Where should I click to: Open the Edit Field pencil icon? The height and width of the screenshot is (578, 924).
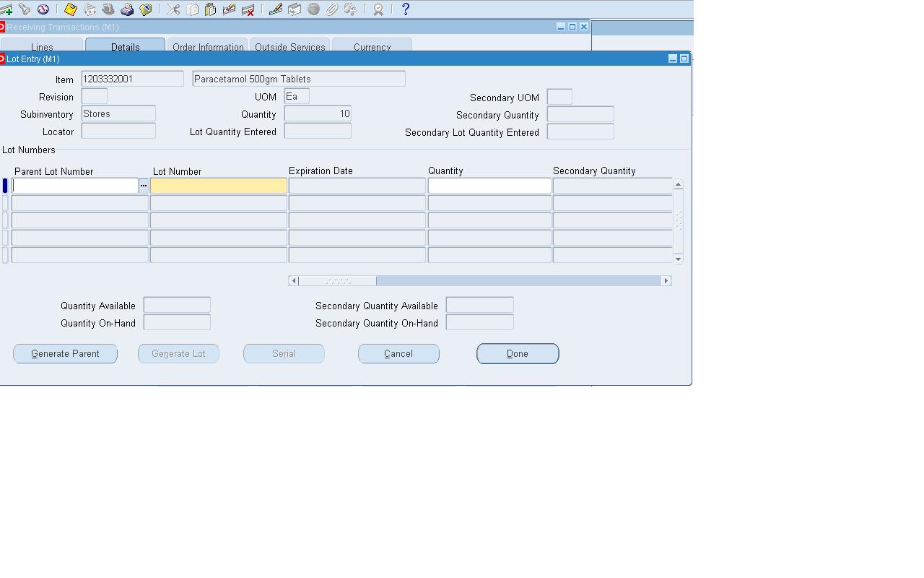tap(276, 9)
